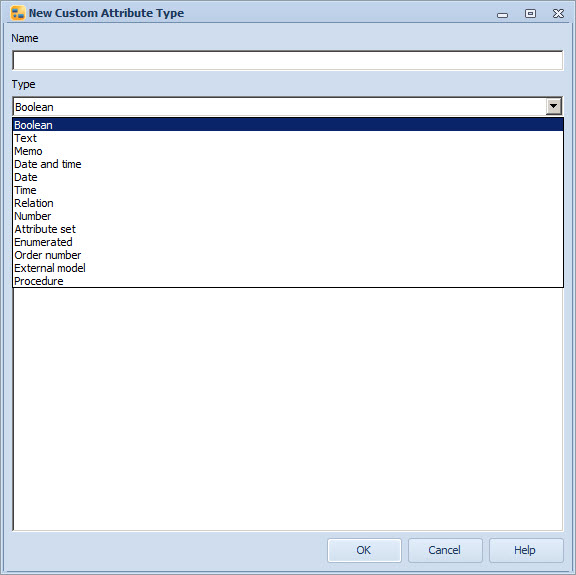
Task: Pick the Memo type option
Action: pyautogui.click(x=288, y=151)
